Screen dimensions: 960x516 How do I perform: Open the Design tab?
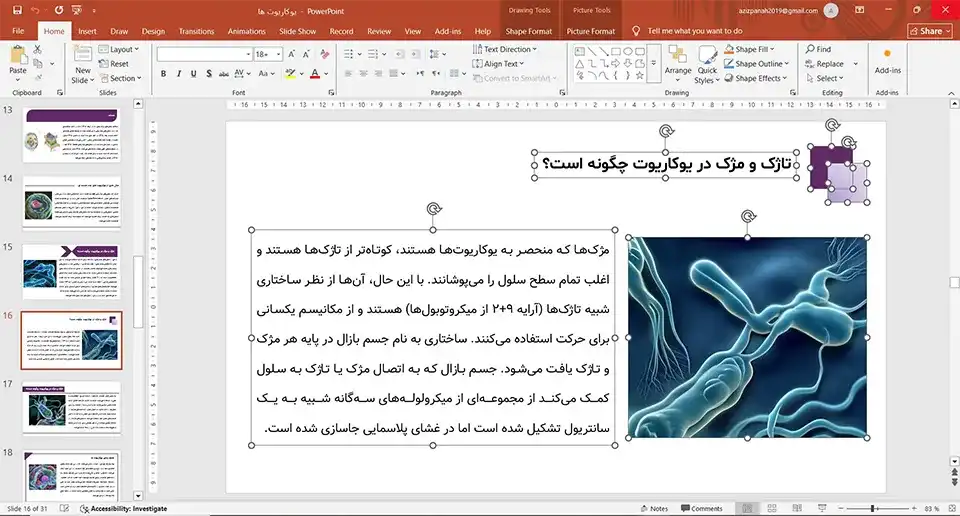[x=153, y=31]
